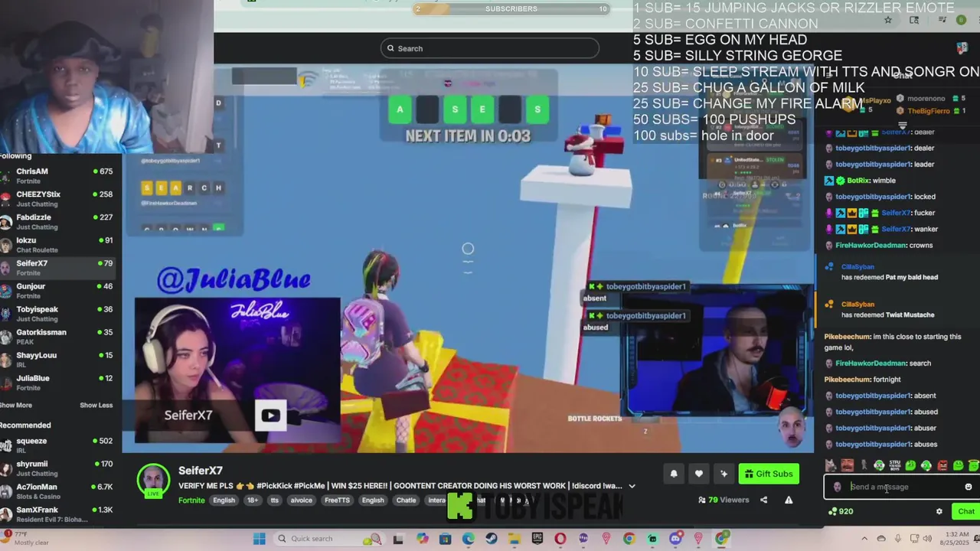Expand the stream title description chevron
The width and height of the screenshot is (980, 551).
coord(632,486)
